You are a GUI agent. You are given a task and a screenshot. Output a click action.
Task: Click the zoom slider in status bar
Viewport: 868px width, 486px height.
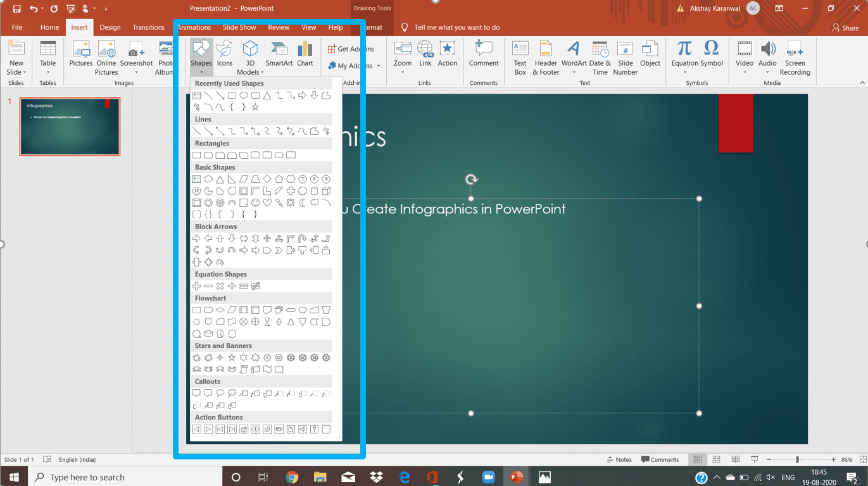click(x=798, y=459)
